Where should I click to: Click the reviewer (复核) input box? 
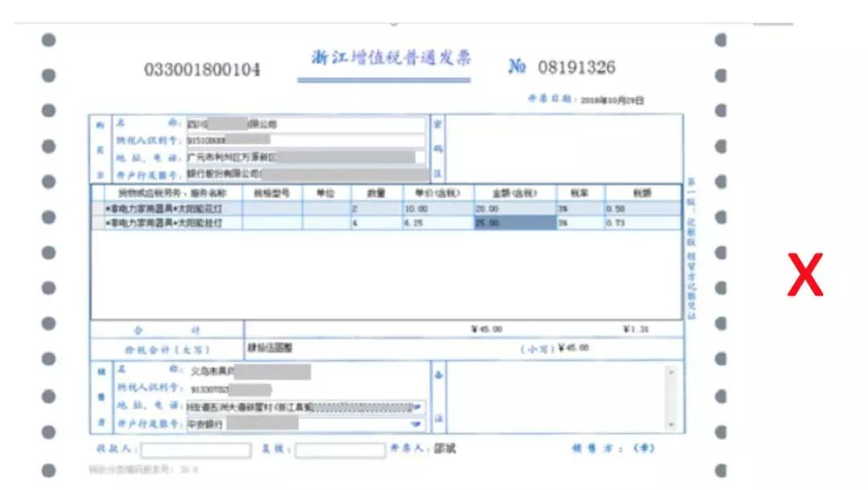[340, 450]
